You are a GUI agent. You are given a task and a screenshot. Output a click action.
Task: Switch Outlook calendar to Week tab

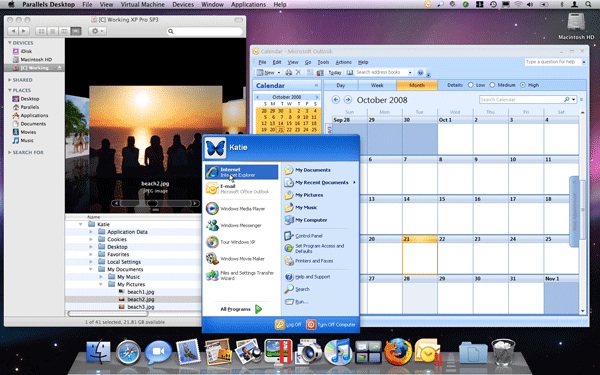click(377, 85)
